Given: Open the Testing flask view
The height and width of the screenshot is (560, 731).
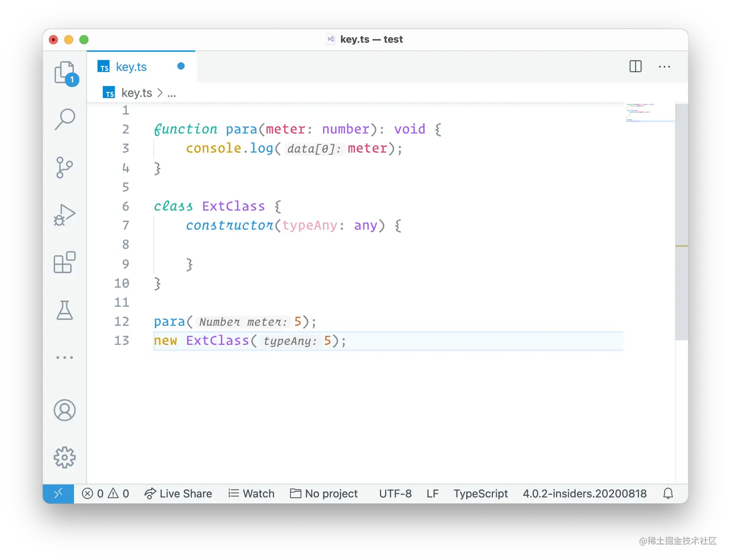Looking at the screenshot, I should (65, 310).
